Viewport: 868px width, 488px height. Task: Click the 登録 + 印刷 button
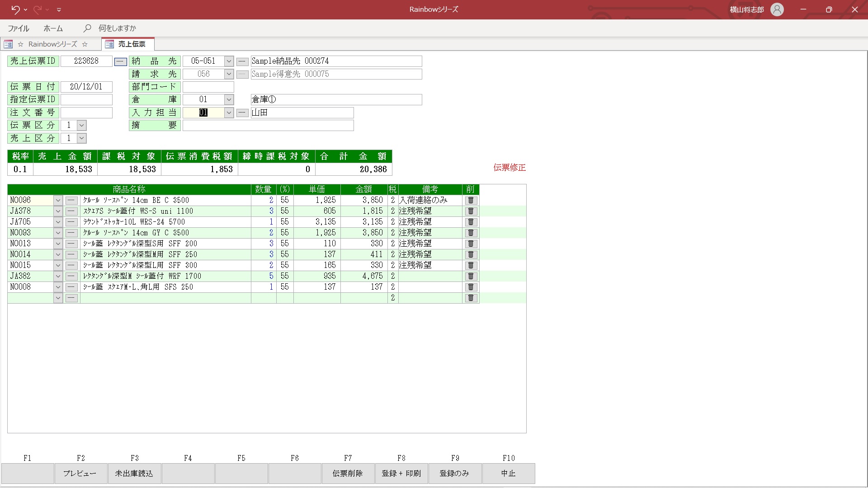[401, 473]
